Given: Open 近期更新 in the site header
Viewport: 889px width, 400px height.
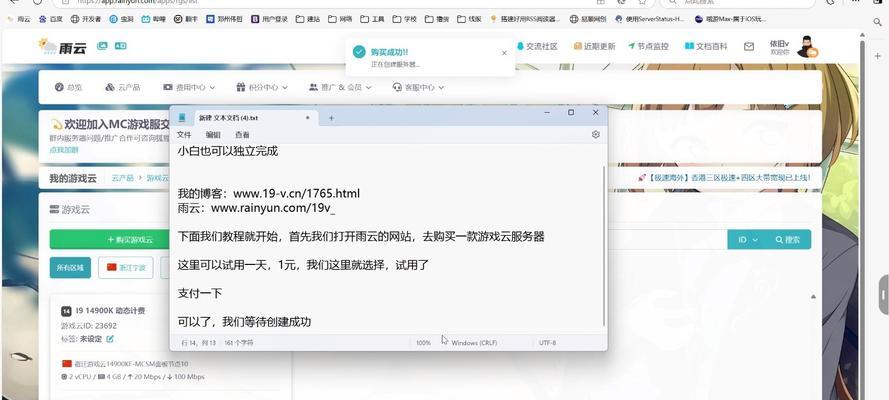Looking at the screenshot, I should (x=594, y=46).
